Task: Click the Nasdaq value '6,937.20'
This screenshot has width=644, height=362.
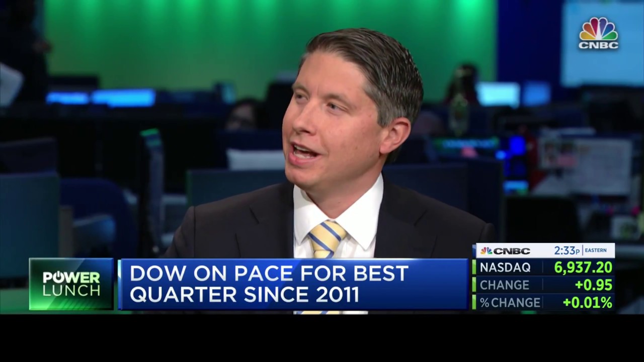Action: (x=583, y=267)
